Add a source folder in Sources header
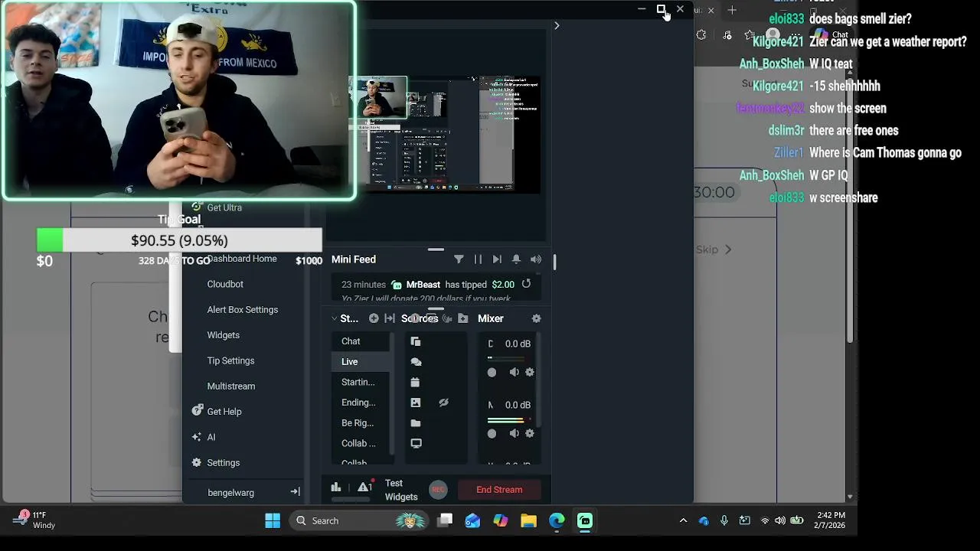980x551 pixels. [x=463, y=318]
